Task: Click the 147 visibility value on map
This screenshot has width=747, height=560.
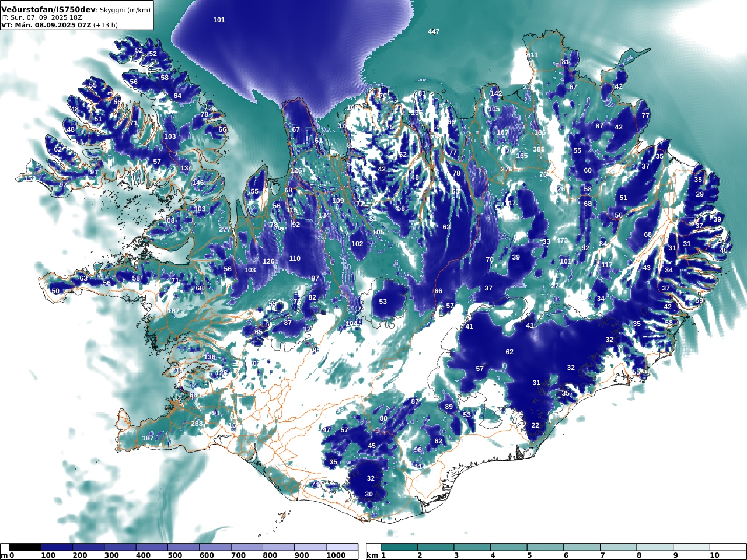Action: tap(510, 203)
